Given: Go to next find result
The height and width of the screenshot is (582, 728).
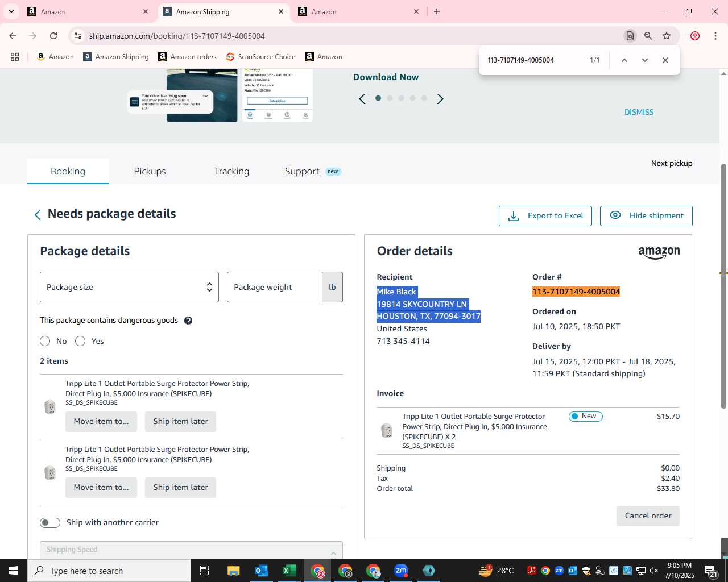Looking at the screenshot, I should (644, 60).
